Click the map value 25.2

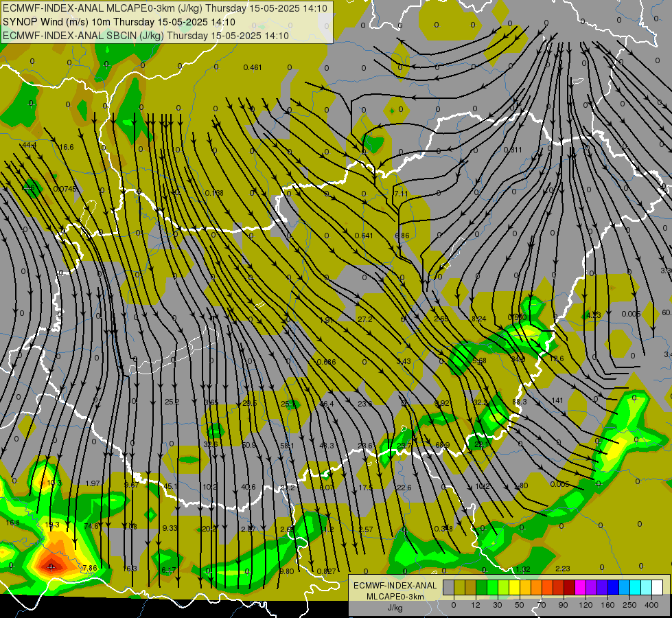[x=172, y=402]
